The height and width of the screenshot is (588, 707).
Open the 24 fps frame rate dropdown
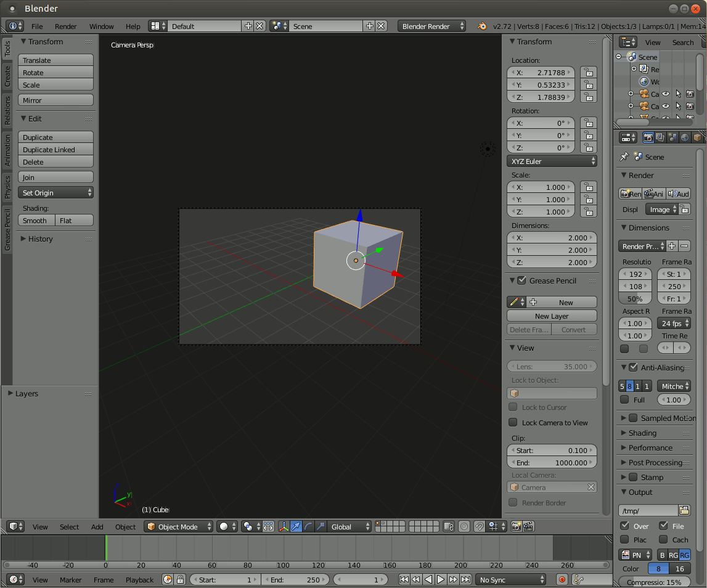pyautogui.click(x=674, y=324)
